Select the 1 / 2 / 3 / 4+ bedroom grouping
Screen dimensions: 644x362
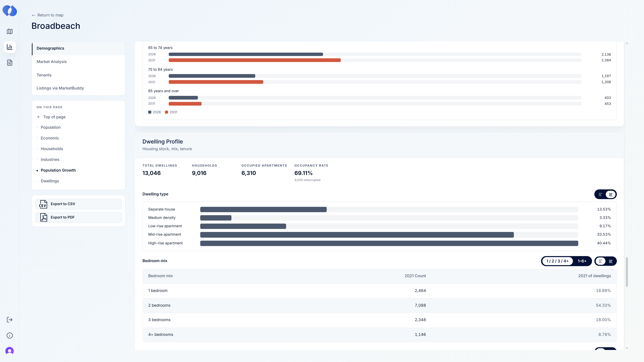pyautogui.click(x=557, y=261)
